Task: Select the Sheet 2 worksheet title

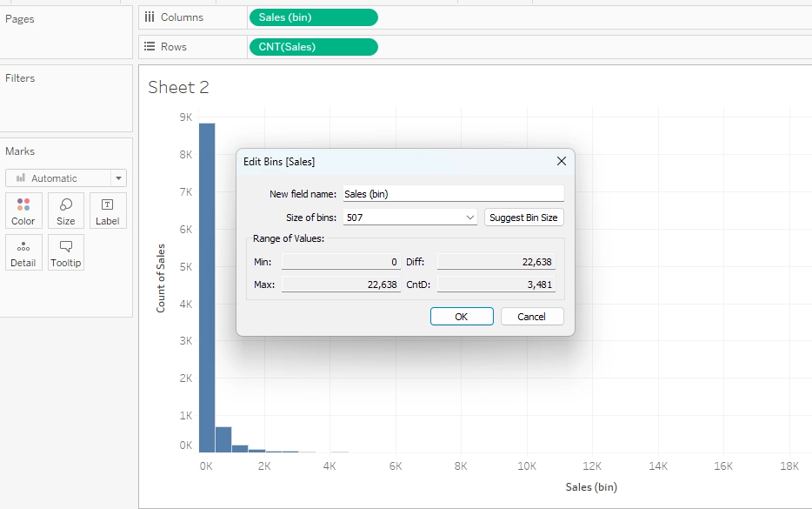Action: pos(177,87)
